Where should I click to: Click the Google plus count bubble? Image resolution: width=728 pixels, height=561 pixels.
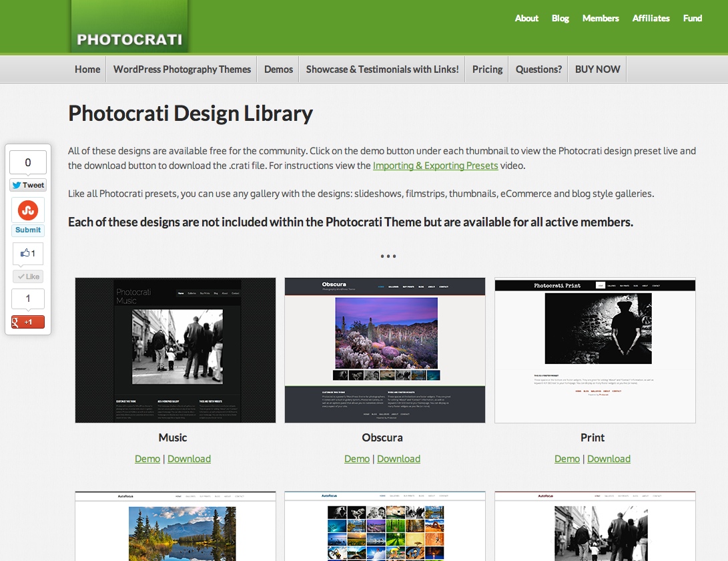28,299
